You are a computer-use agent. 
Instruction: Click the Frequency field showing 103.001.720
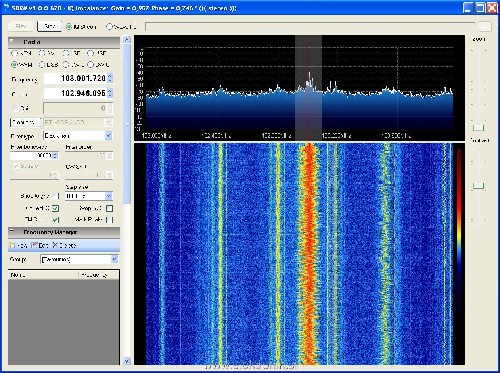tap(75, 78)
